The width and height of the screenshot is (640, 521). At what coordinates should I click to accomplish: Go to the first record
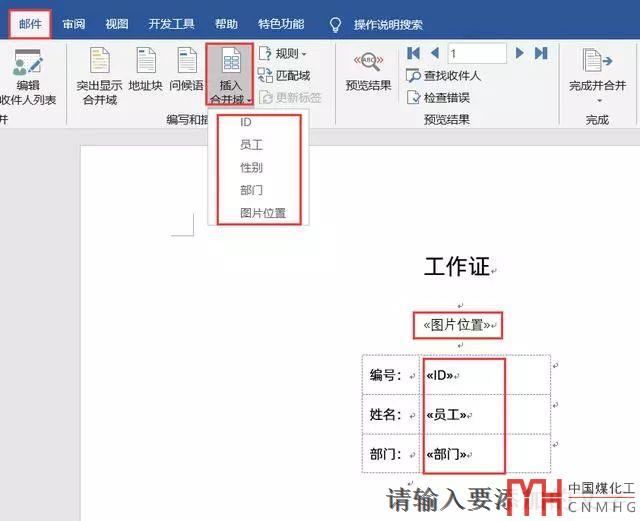pyautogui.click(x=413, y=53)
